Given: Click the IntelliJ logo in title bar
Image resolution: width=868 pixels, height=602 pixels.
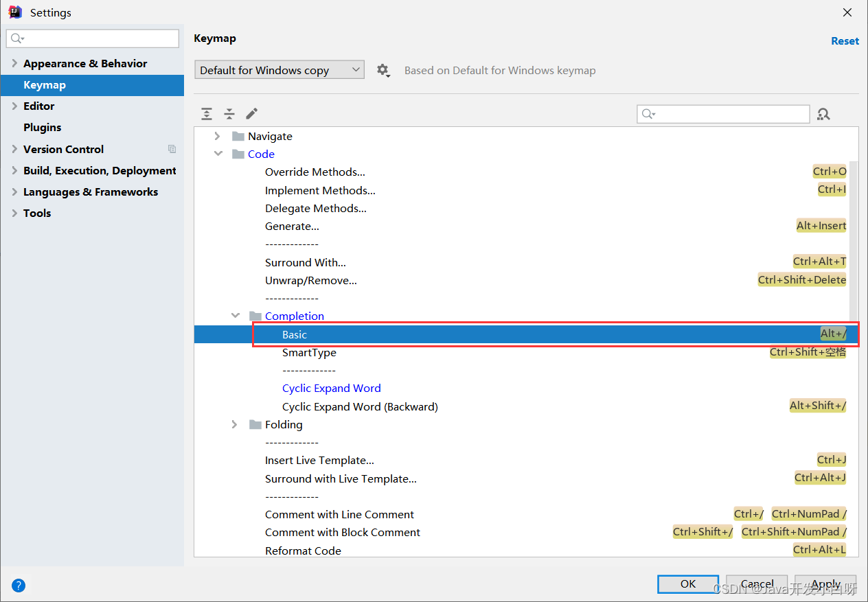Looking at the screenshot, I should (15, 12).
